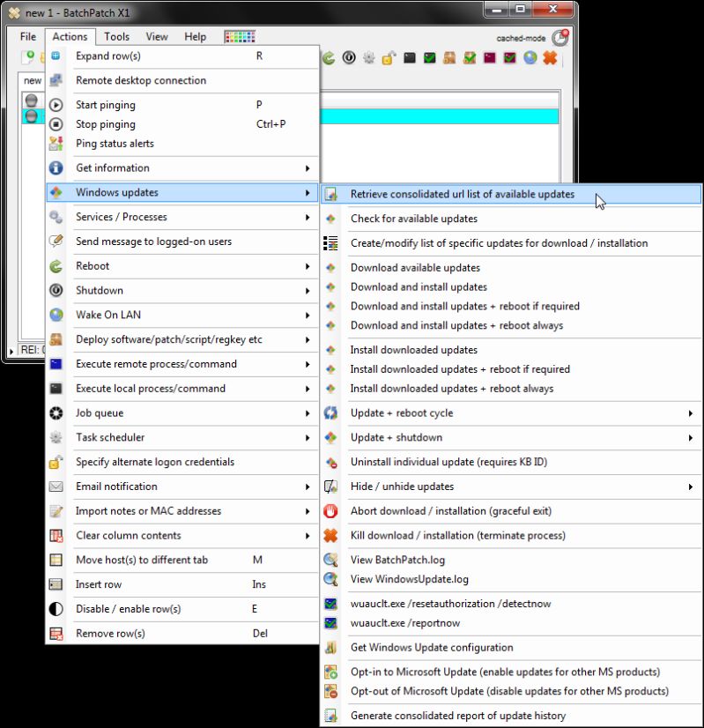
Task: Click the cached-mode clock icon
Action: [560, 38]
